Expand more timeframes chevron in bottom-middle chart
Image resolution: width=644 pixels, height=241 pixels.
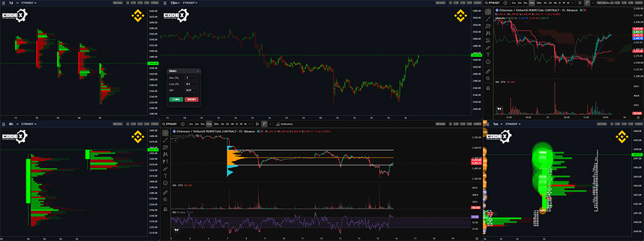250,124
